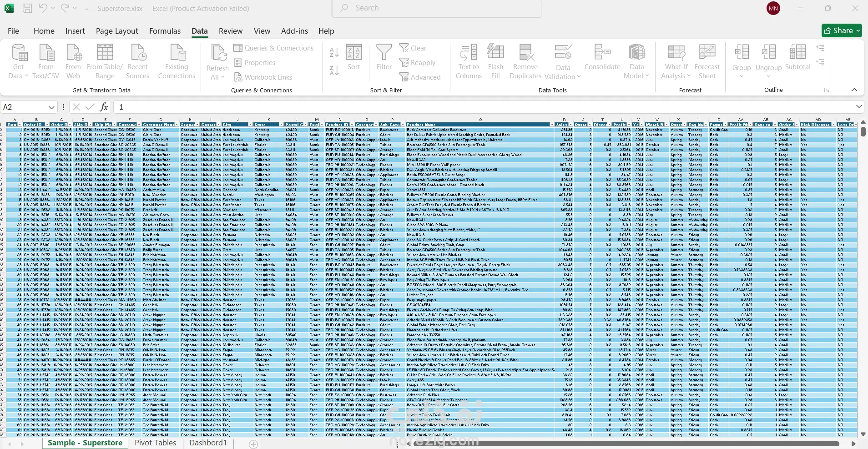Click the Search box
The height and width of the screenshot is (449, 868).
[x=437, y=8]
